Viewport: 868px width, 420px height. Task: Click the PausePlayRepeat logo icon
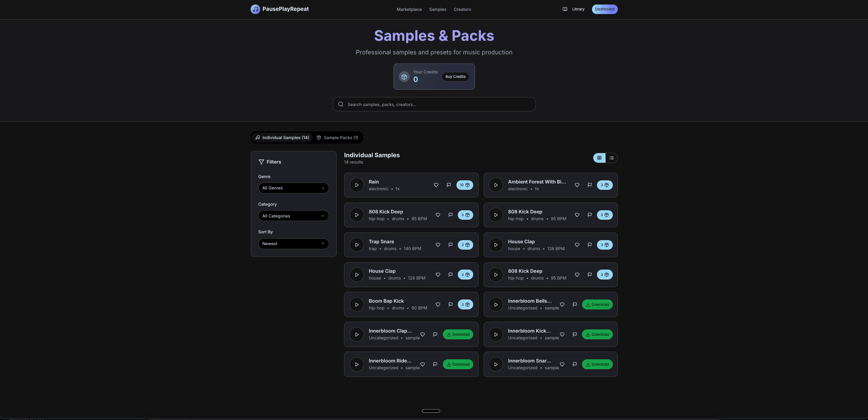point(255,9)
